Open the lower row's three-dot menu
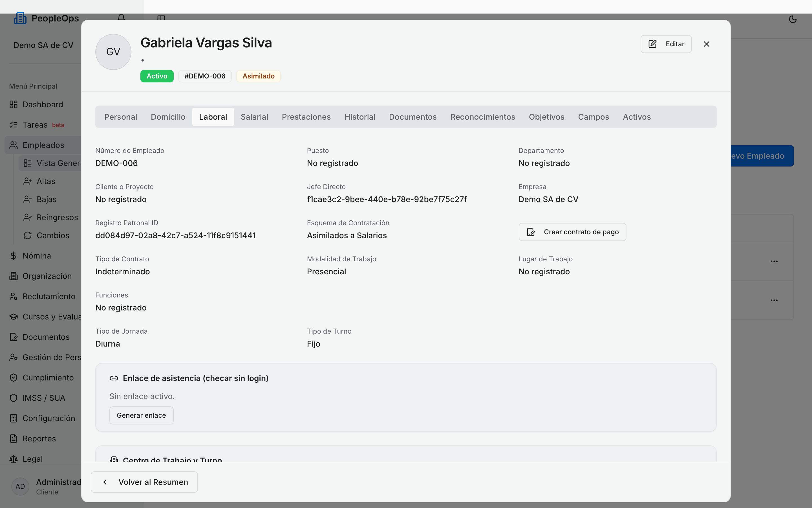Screen dimensions: 812x508 tap(774, 300)
